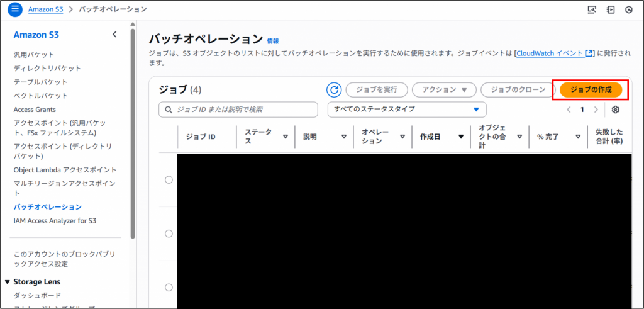
Task: Click the CloudShell icon in top bar
Action: pyautogui.click(x=610, y=9)
